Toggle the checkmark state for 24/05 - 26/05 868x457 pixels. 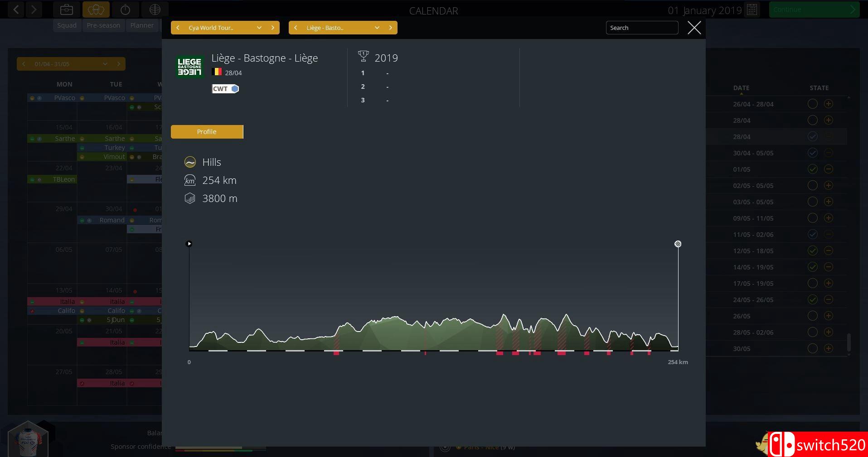812,299
